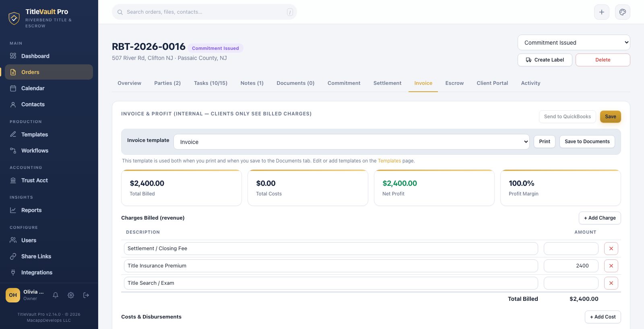Click the plus quick-add icon in the top bar
The height and width of the screenshot is (329, 644).
pyautogui.click(x=602, y=12)
